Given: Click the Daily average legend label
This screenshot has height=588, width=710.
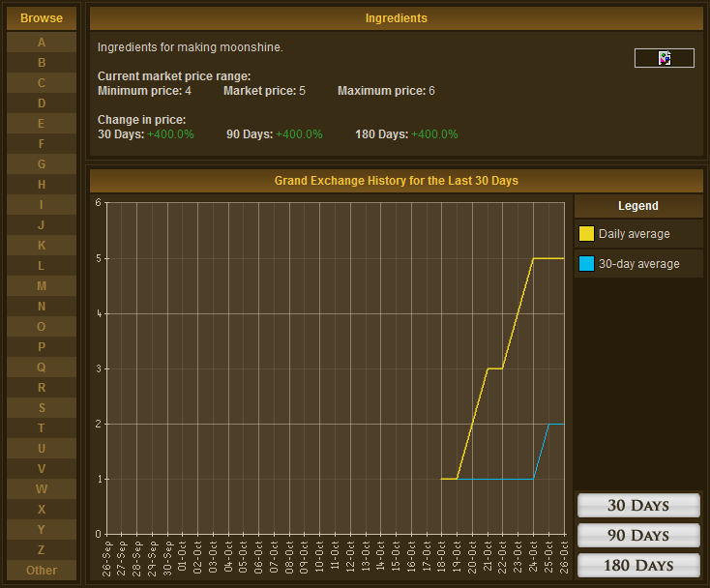Looking at the screenshot, I should [x=634, y=234].
